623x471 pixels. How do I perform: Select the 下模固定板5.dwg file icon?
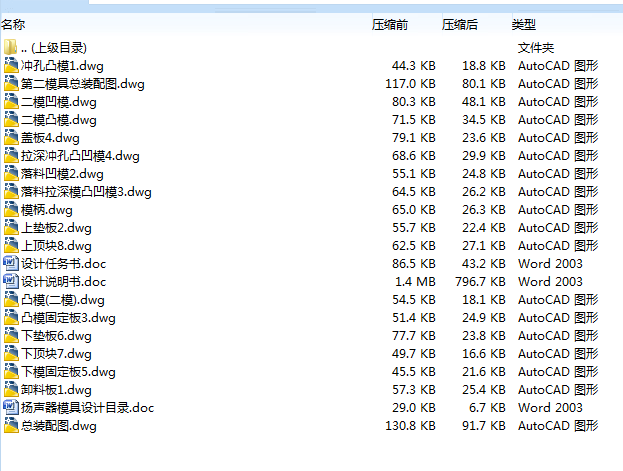point(11,372)
